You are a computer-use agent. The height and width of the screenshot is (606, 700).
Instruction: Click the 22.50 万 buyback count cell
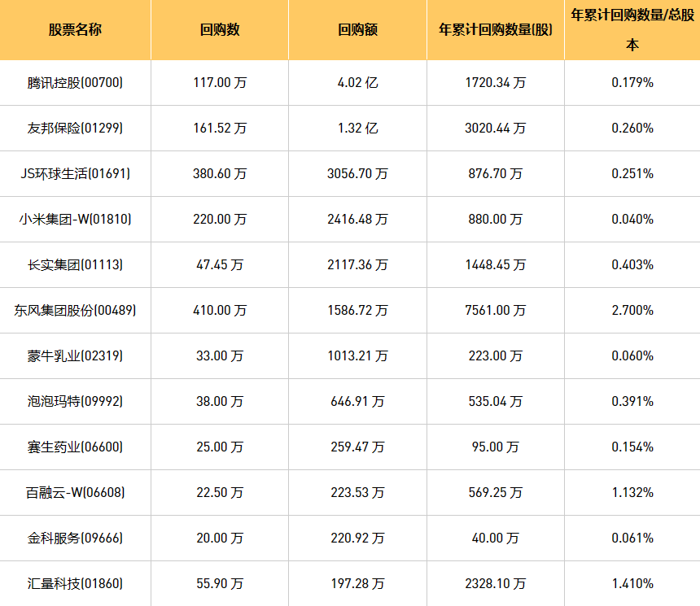tap(220, 492)
